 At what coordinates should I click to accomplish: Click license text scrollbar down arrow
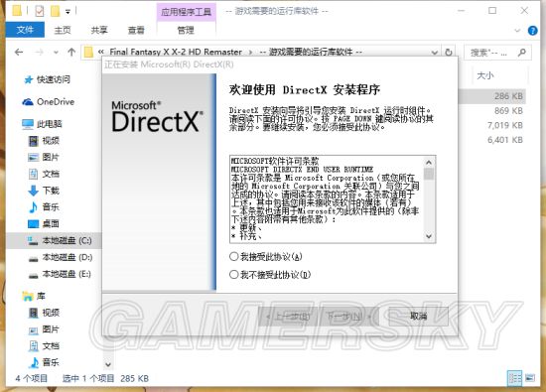pyautogui.click(x=429, y=236)
